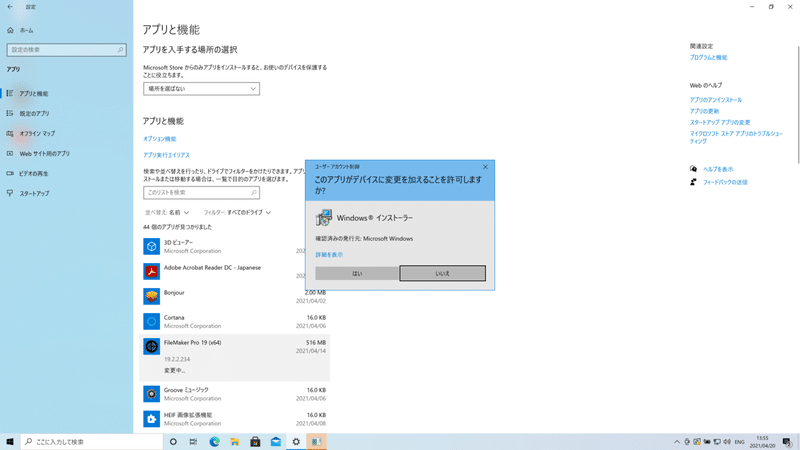
Task: Switch to the installer taskbar item
Action: click(x=316, y=442)
